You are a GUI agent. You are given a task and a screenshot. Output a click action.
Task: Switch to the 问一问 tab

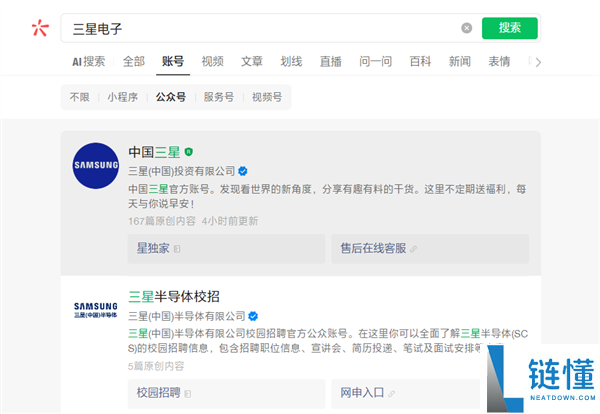[375, 61]
